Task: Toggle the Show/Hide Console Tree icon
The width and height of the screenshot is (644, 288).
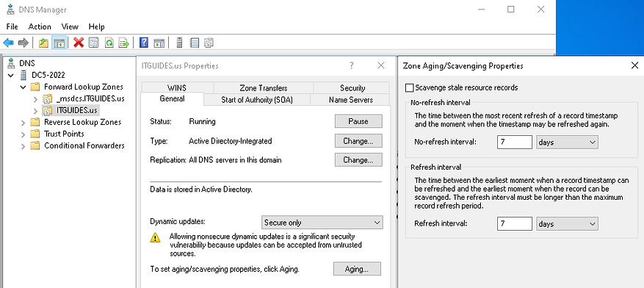Action: [x=59, y=43]
